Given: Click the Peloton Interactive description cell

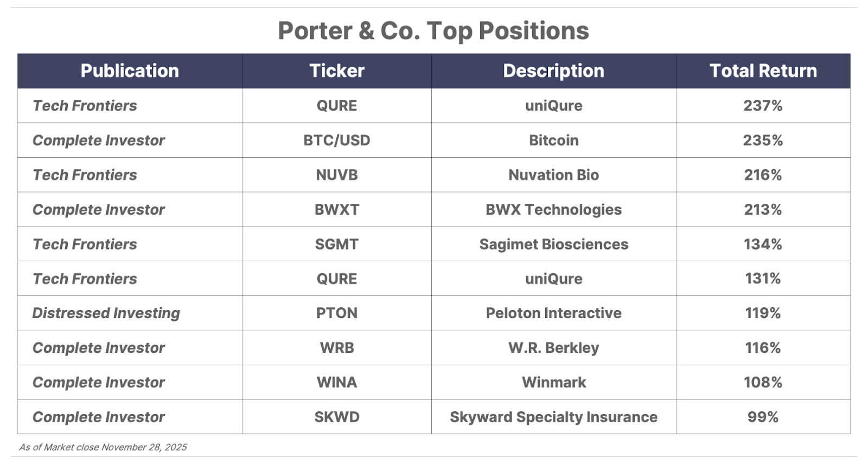Looking at the screenshot, I should coord(553,313).
